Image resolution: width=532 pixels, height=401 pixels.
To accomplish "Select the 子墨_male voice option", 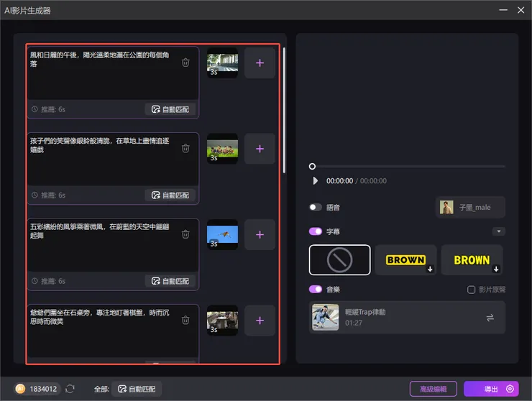I will [x=470, y=207].
